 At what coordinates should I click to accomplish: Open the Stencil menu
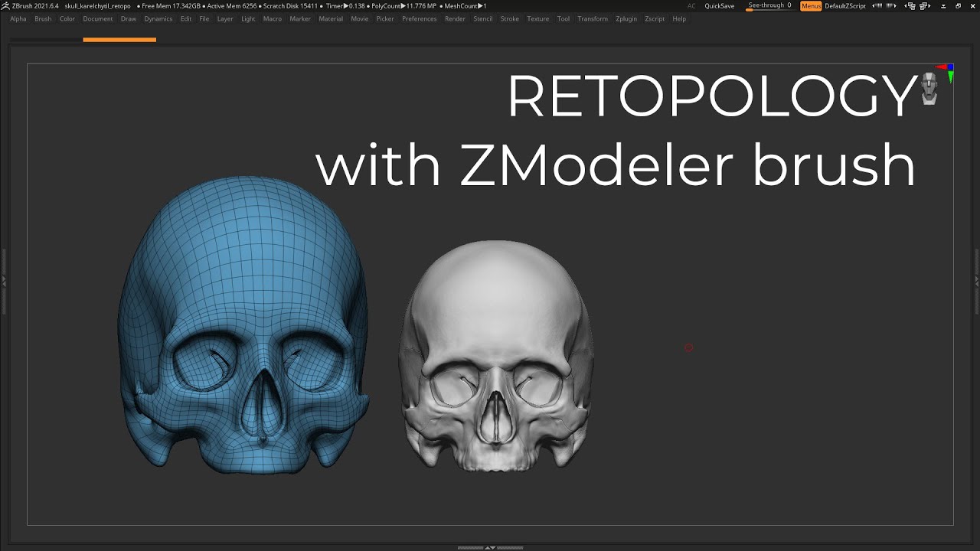pyautogui.click(x=483, y=18)
